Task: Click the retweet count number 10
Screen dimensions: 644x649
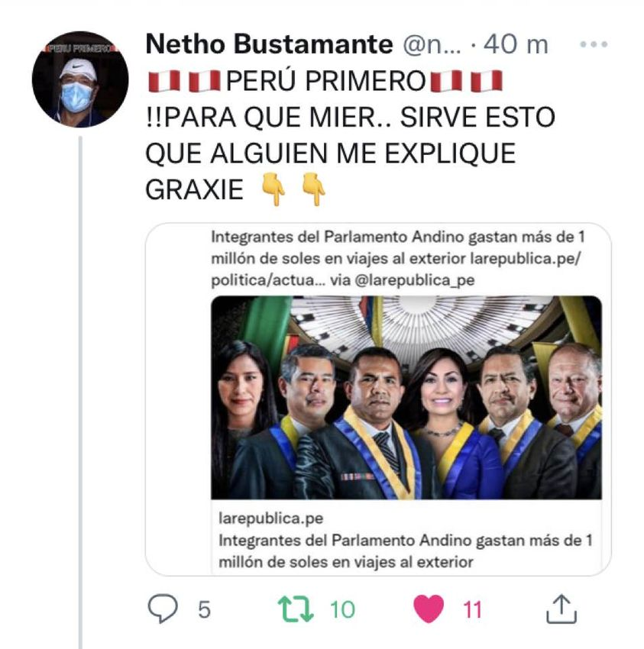Action: [342, 609]
